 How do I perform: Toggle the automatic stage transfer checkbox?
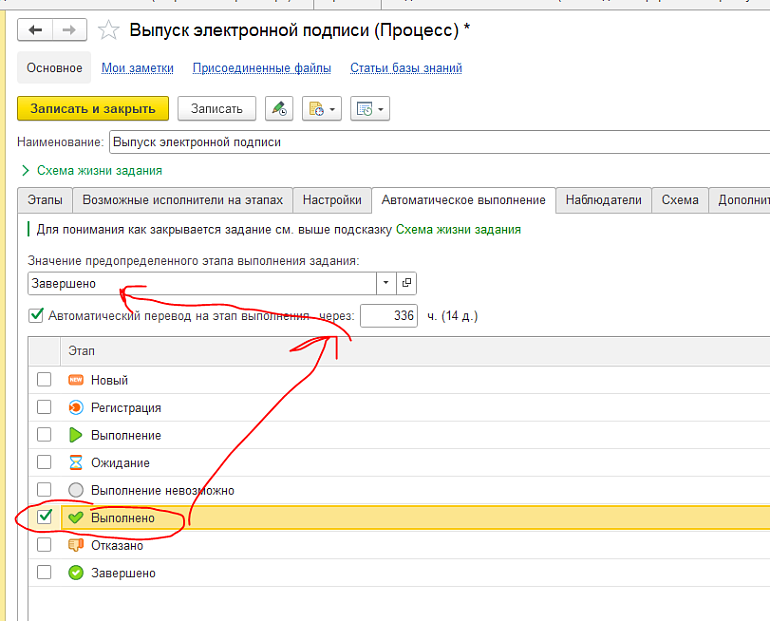click(37, 316)
